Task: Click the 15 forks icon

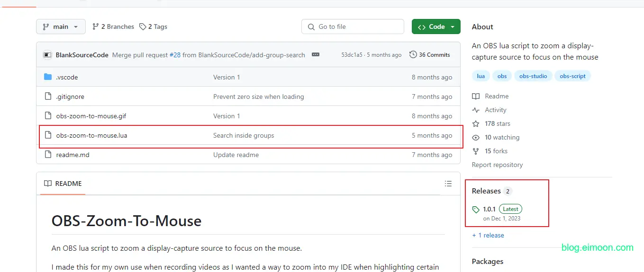Action: (x=476, y=151)
